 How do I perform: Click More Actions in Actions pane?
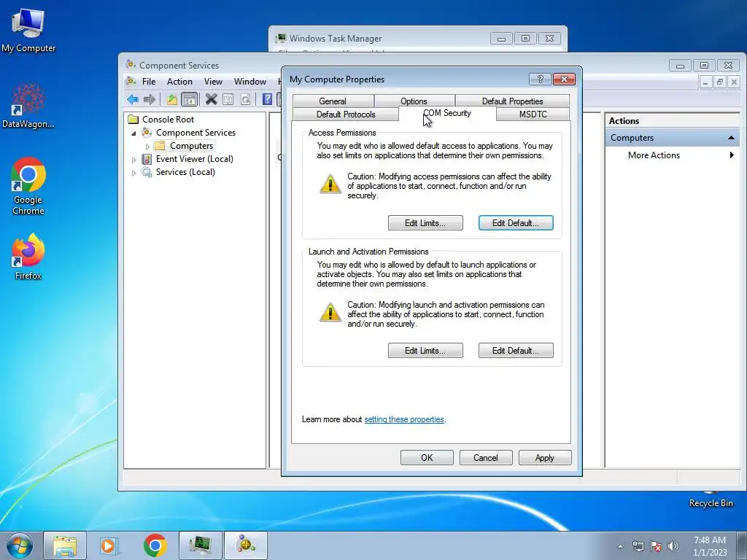coord(654,155)
